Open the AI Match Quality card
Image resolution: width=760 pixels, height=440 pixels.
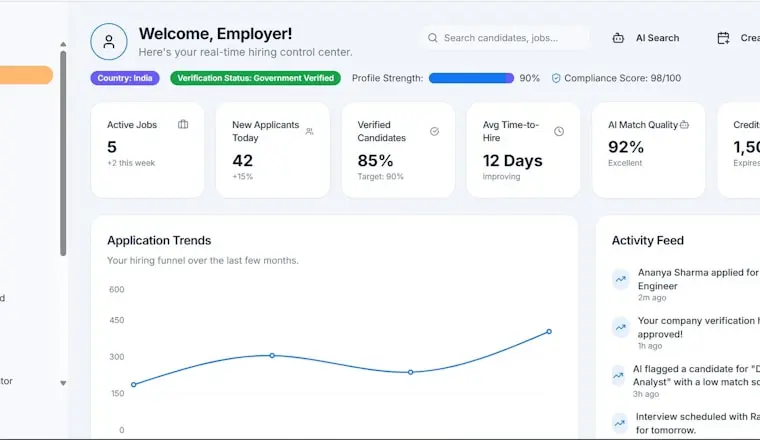point(649,150)
